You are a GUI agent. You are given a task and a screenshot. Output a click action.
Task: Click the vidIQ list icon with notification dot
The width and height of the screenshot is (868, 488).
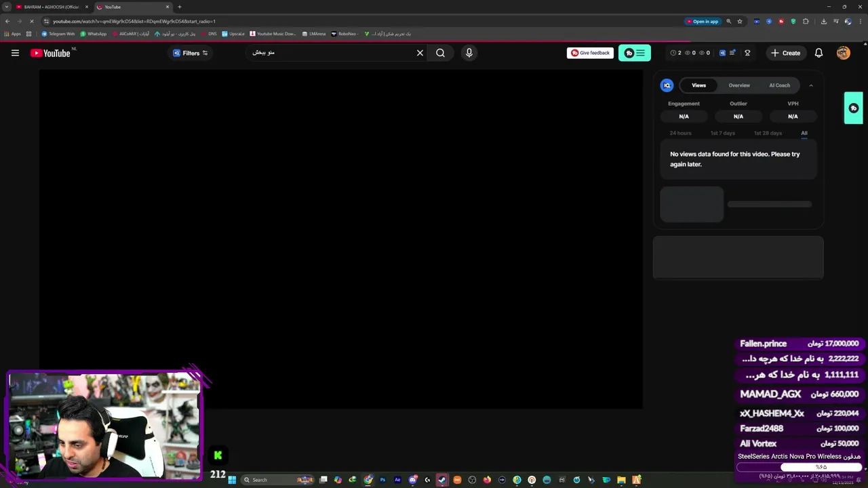click(x=732, y=53)
